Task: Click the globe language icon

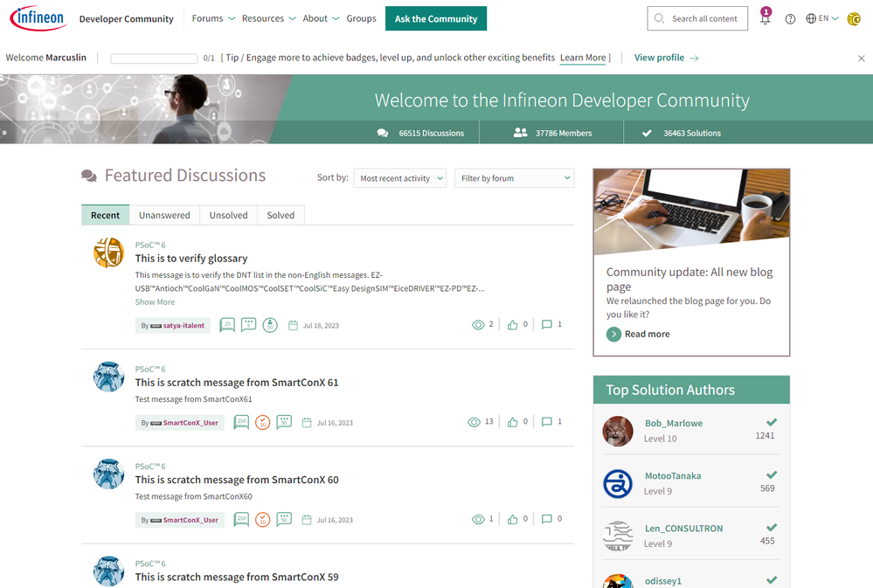Action: point(811,18)
